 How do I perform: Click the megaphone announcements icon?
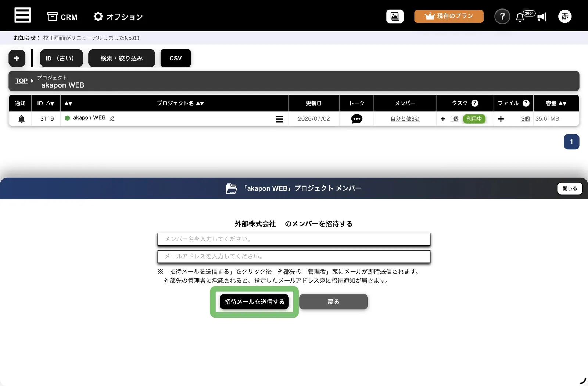tap(541, 17)
